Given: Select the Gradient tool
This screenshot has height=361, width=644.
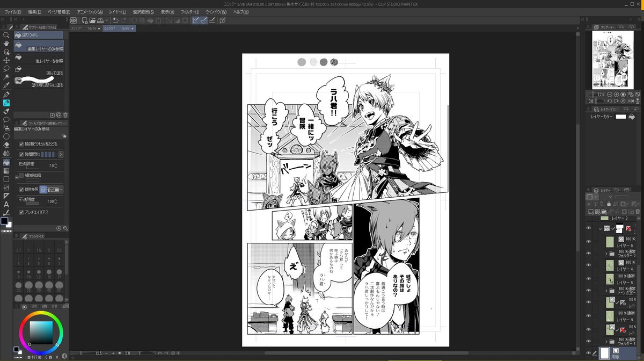Looking at the screenshot, I should (6, 171).
